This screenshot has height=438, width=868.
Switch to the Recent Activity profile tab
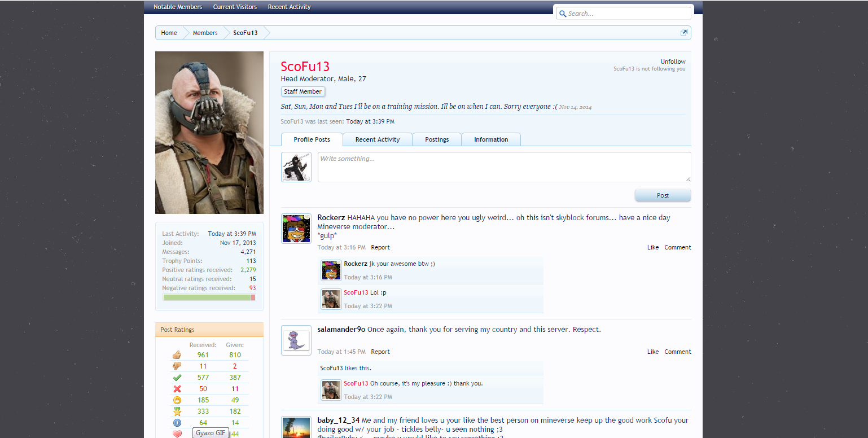tap(378, 139)
